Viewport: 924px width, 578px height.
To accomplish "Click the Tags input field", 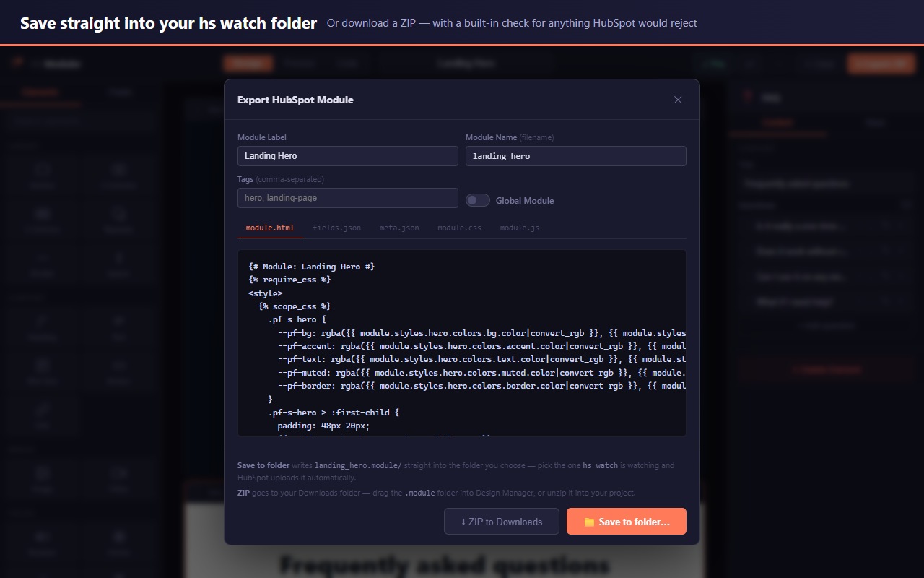I will coord(348,198).
